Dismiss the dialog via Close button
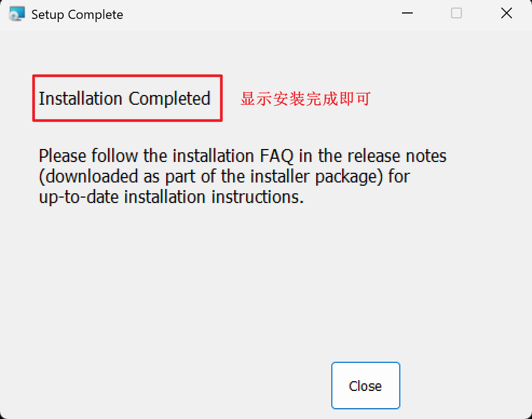The image size is (532, 419). [365, 386]
